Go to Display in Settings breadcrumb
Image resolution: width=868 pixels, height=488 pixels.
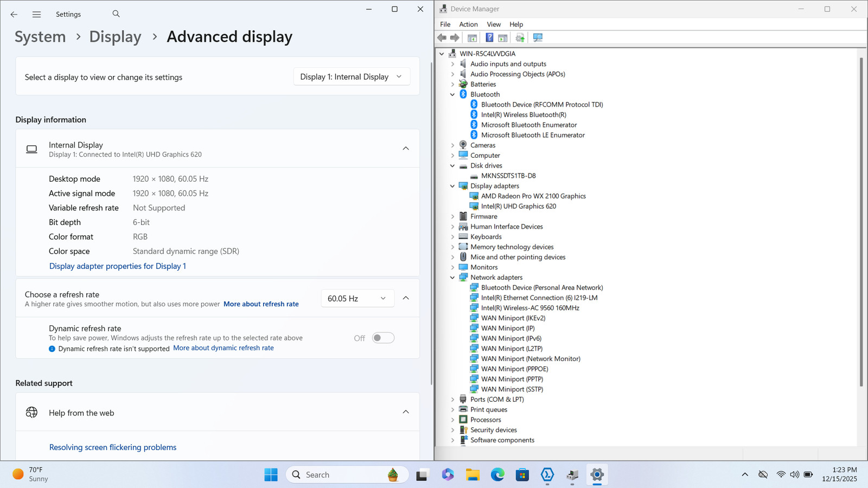click(x=115, y=37)
